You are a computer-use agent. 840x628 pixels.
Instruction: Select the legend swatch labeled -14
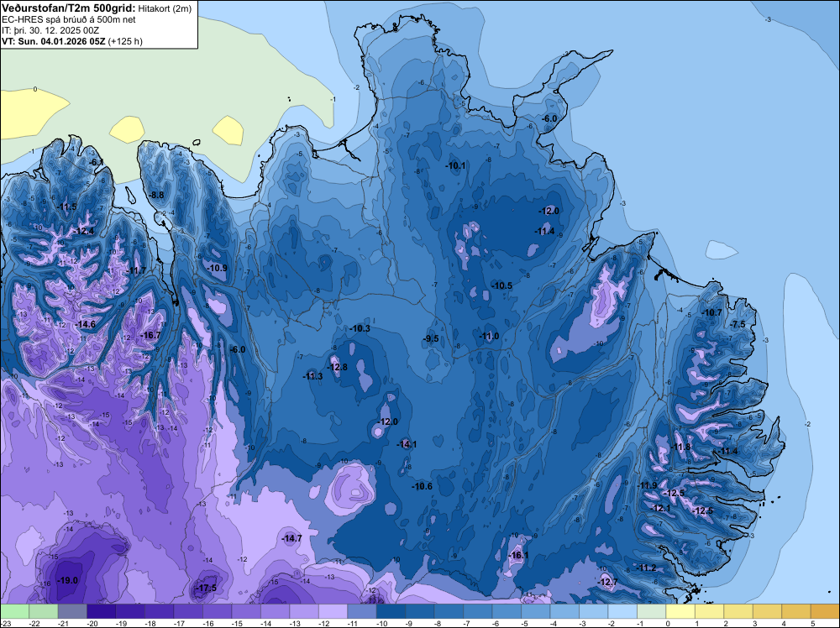tap(275, 611)
